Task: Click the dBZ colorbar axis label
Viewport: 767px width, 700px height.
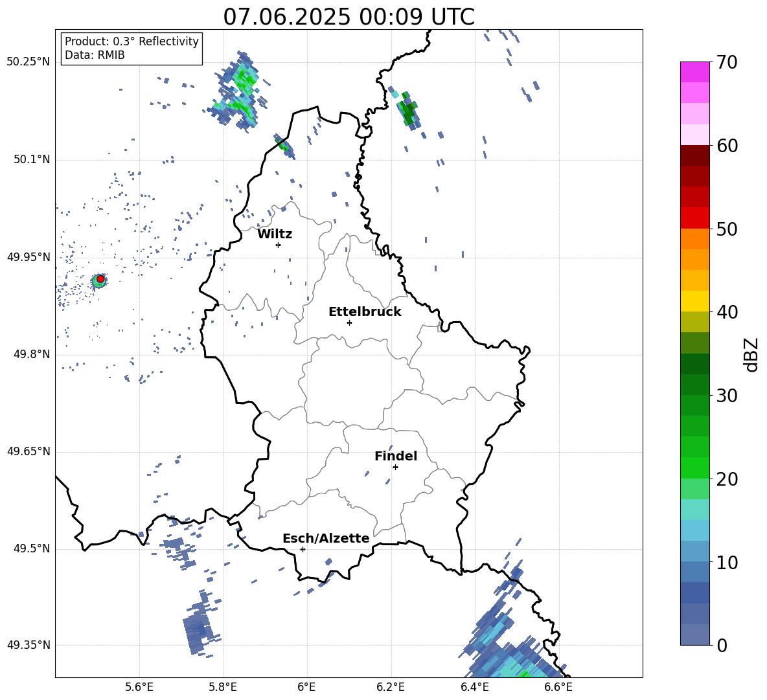Action: [751, 354]
